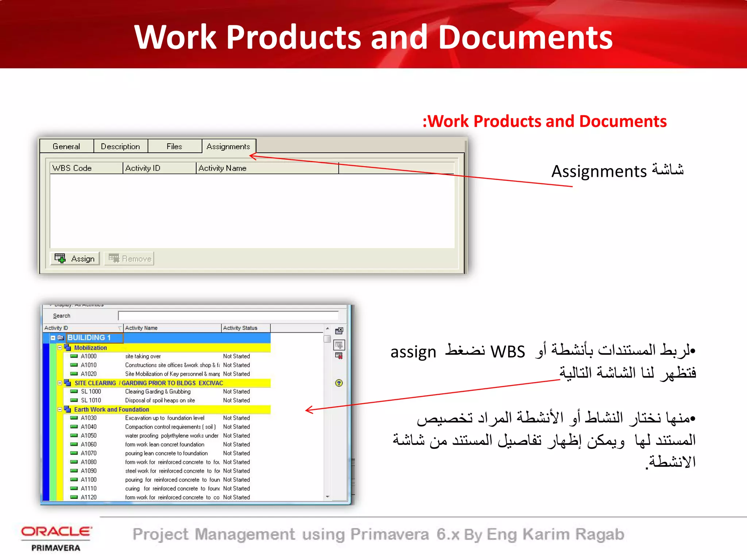
Task: Click the Assign button icon with green plus
Action: (x=60, y=258)
